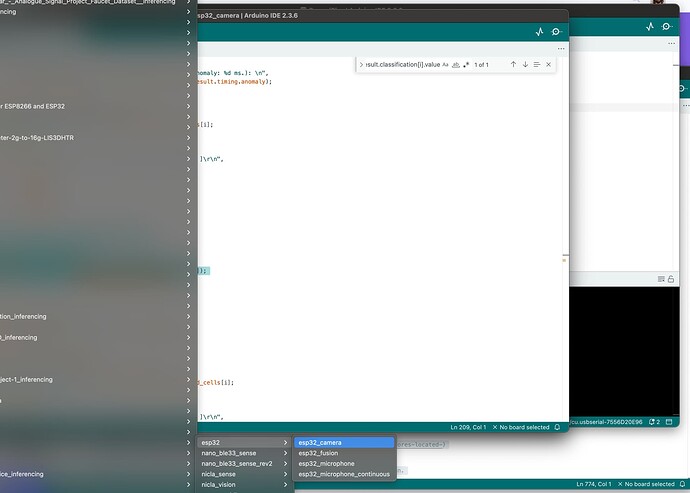Expand chevron of "2g-to-16g-LIS3DHTR" menu row
This screenshot has width=690, height=493.
pos(188,138)
